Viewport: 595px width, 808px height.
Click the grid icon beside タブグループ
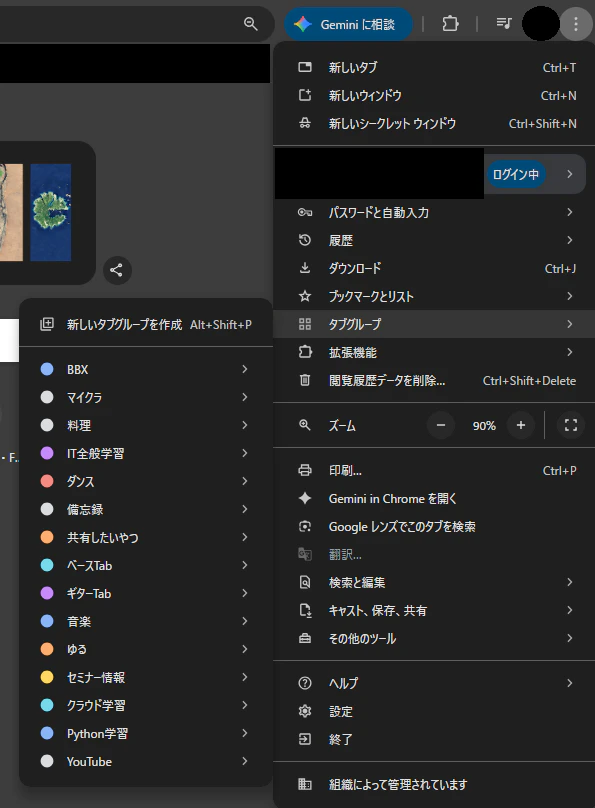pos(305,324)
